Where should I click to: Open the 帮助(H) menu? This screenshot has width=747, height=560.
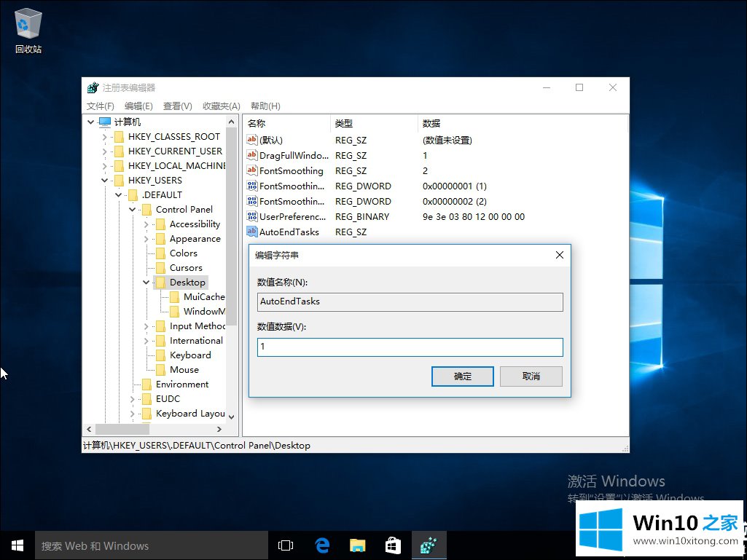click(x=265, y=106)
